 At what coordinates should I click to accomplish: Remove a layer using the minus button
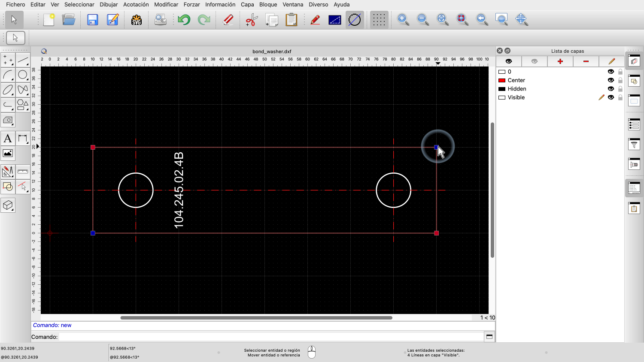point(586,61)
